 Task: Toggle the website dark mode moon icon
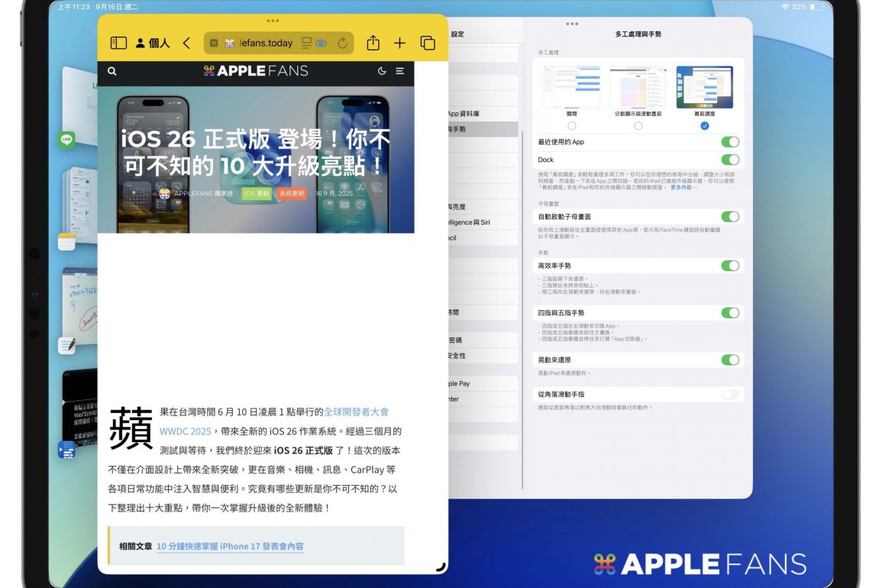(x=382, y=71)
